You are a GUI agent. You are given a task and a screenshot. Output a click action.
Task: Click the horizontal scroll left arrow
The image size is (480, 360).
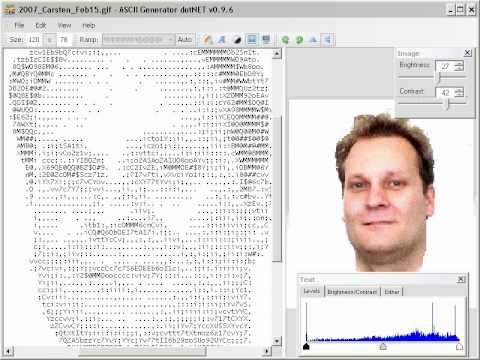8,351
